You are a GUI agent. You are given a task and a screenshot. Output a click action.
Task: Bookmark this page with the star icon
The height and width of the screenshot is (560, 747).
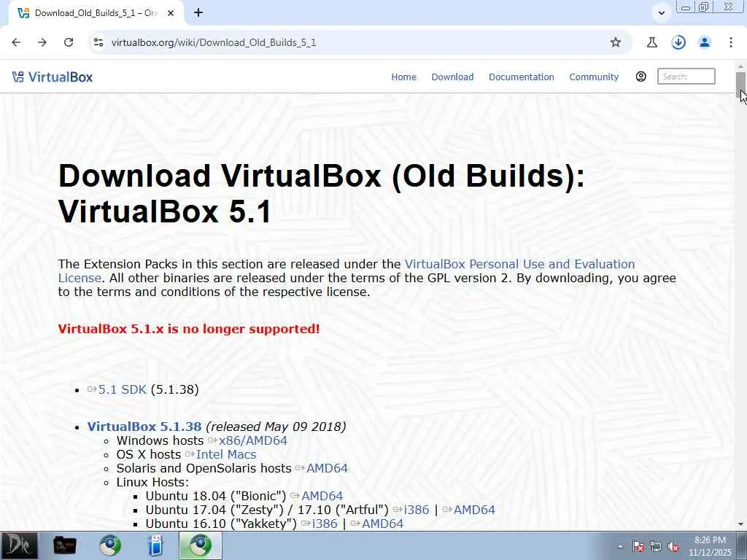[x=616, y=42]
